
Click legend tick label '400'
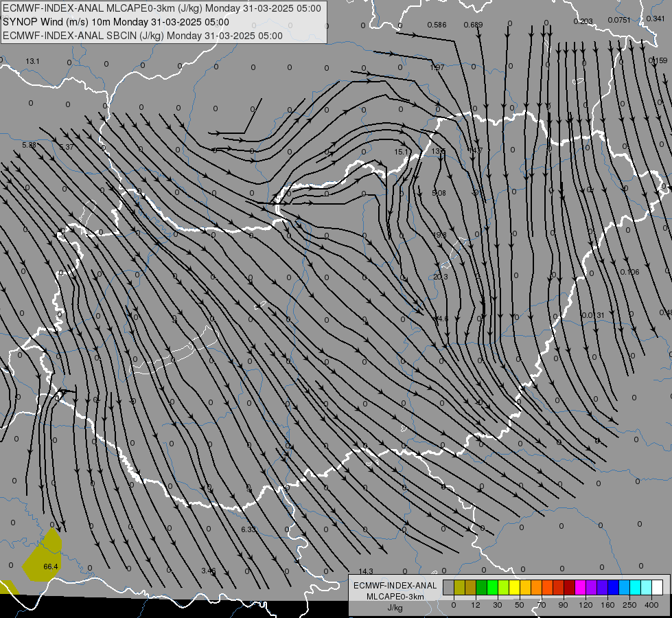point(651,605)
